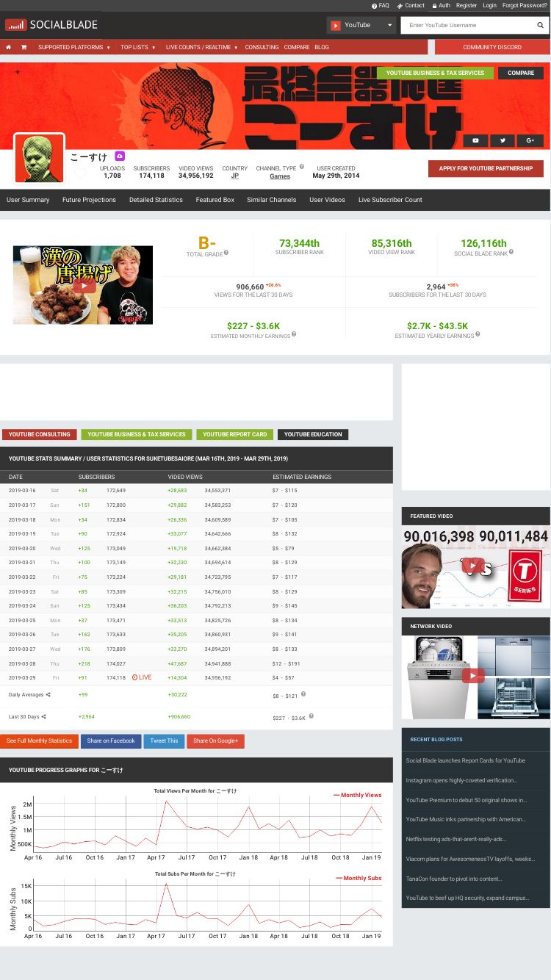Image resolution: width=551 pixels, height=980 pixels.
Task: Switch to User Summary tab
Action: tap(28, 200)
